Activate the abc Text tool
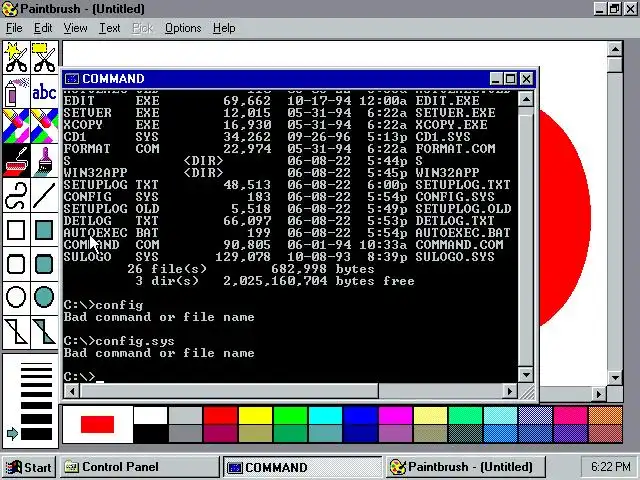The width and height of the screenshot is (640, 480). (44, 91)
